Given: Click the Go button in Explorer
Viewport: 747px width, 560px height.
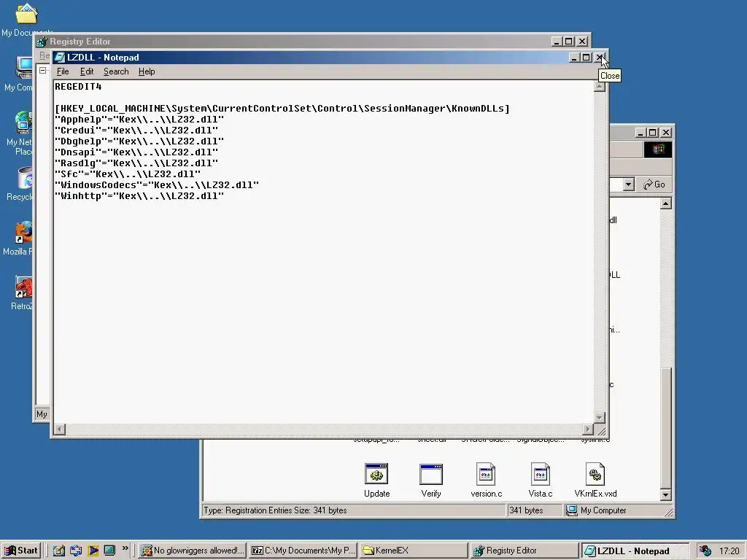Looking at the screenshot, I should point(654,184).
